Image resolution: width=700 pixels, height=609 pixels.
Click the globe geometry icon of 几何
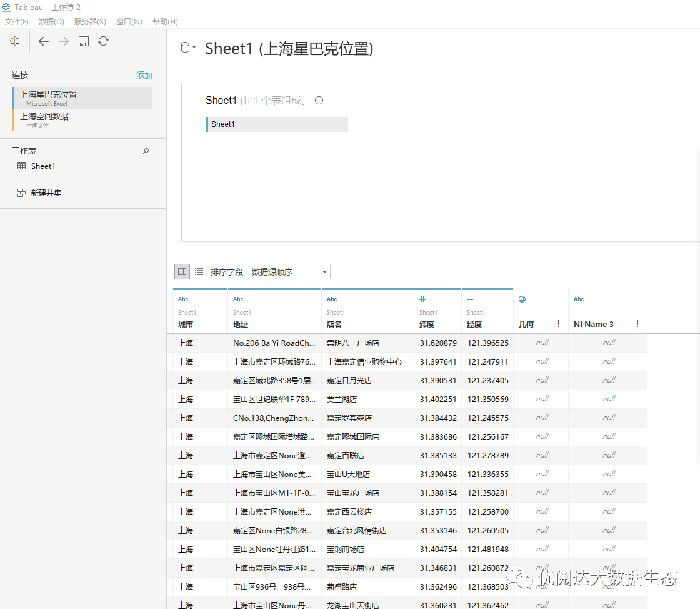click(x=522, y=299)
